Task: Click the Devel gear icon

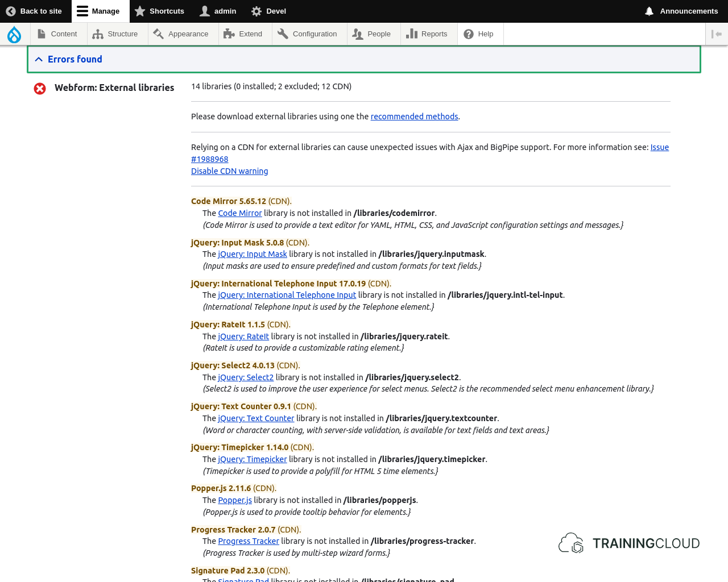Action: click(x=257, y=11)
